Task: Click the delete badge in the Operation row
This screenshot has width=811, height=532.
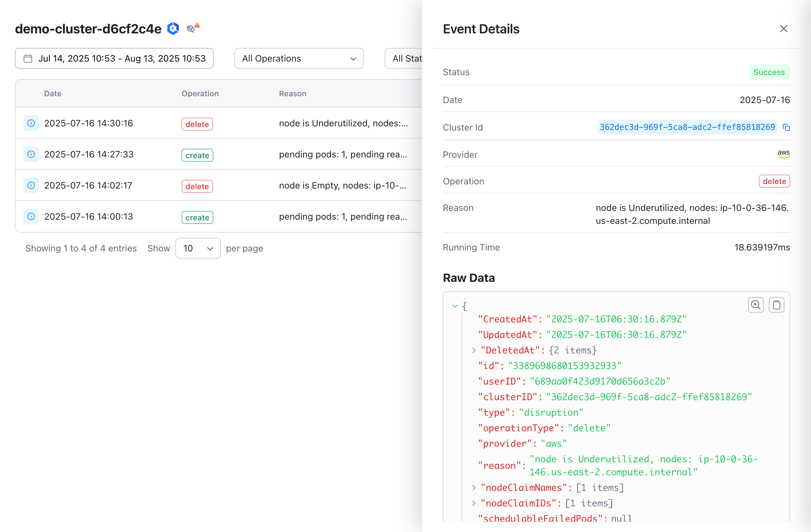Action: coord(774,181)
